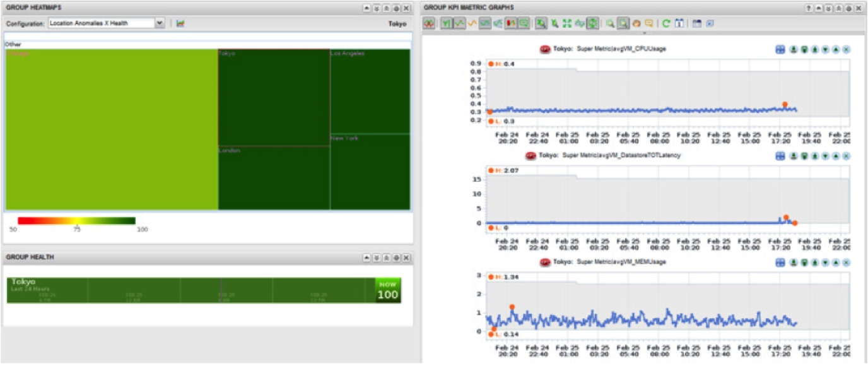Click double-down arrow icon in Group Health header
The width and height of the screenshot is (868, 366).
point(377,258)
